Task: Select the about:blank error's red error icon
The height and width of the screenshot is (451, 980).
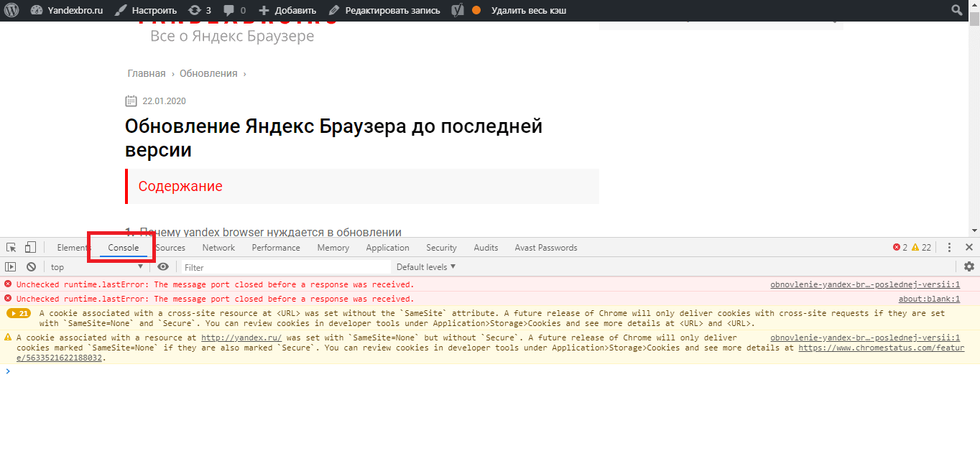Action: click(x=8, y=298)
